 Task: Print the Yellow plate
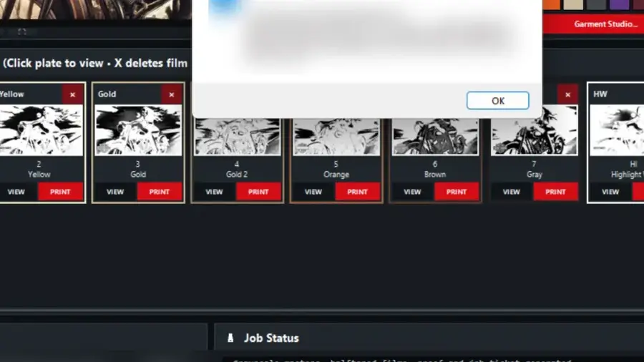point(60,192)
